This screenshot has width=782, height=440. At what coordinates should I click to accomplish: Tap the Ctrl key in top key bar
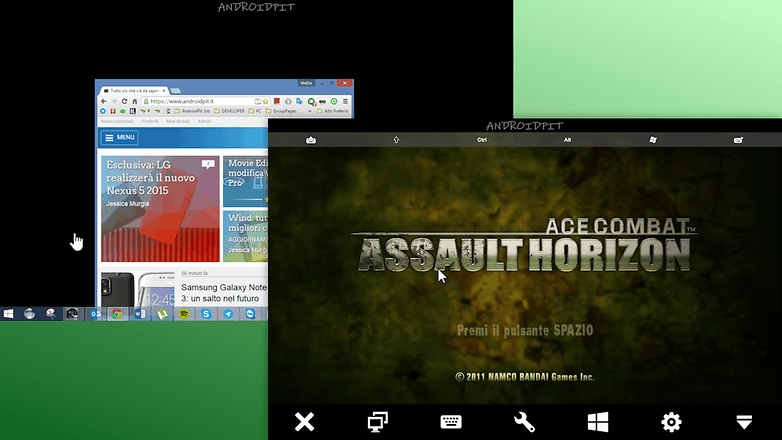tap(482, 140)
